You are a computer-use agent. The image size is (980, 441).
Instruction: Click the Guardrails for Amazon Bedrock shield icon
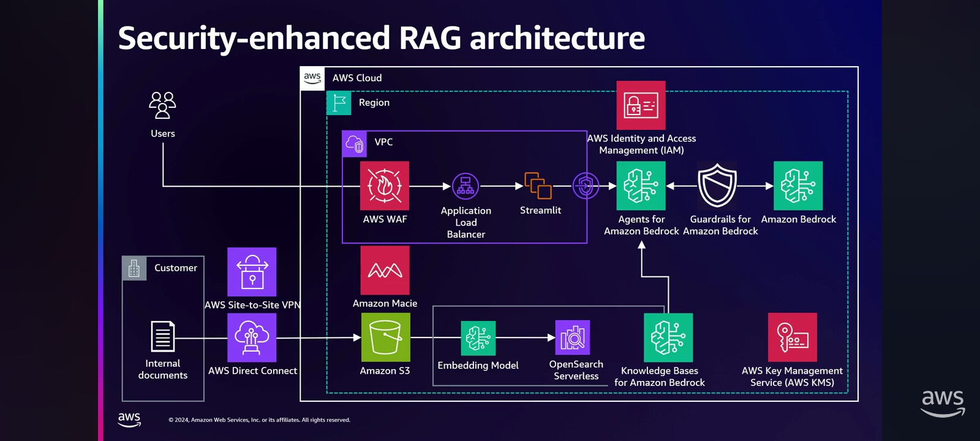click(x=717, y=186)
